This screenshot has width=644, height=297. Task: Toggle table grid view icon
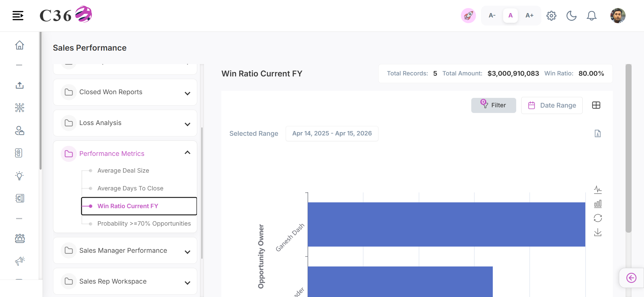[x=596, y=105]
